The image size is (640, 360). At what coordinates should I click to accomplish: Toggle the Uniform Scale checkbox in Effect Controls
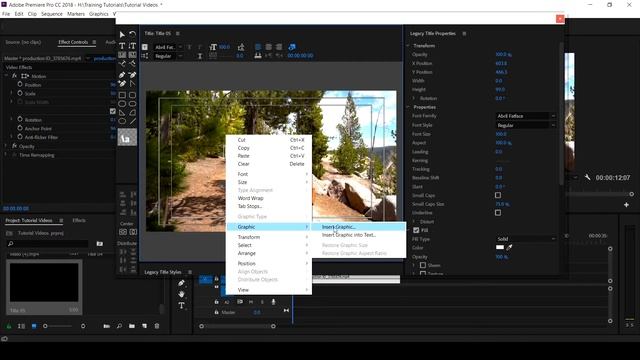pos(113,111)
